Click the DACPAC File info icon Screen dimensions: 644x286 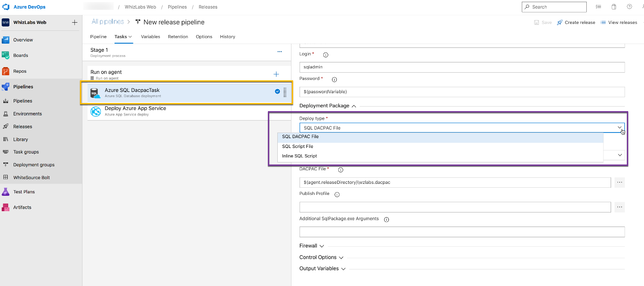[341, 170]
